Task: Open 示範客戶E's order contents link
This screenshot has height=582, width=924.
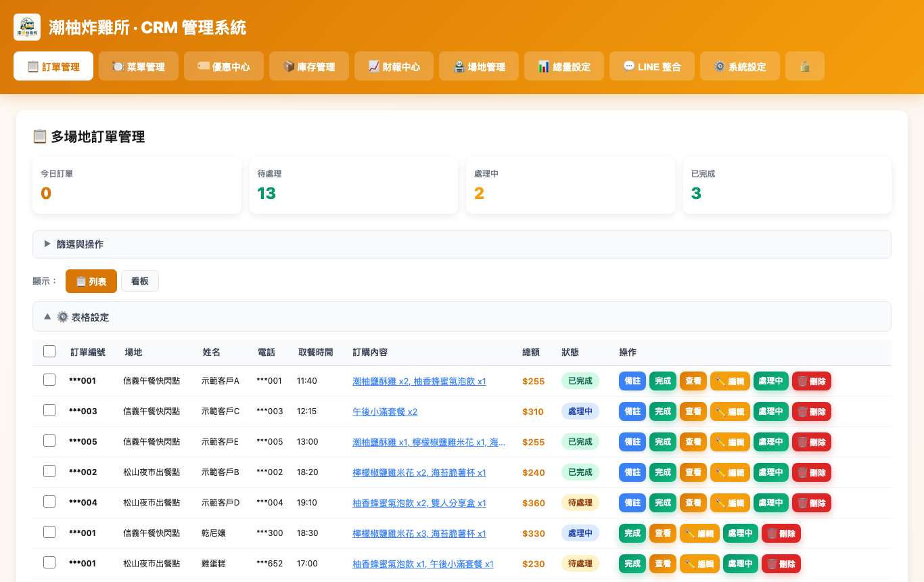Action: tap(429, 442)
